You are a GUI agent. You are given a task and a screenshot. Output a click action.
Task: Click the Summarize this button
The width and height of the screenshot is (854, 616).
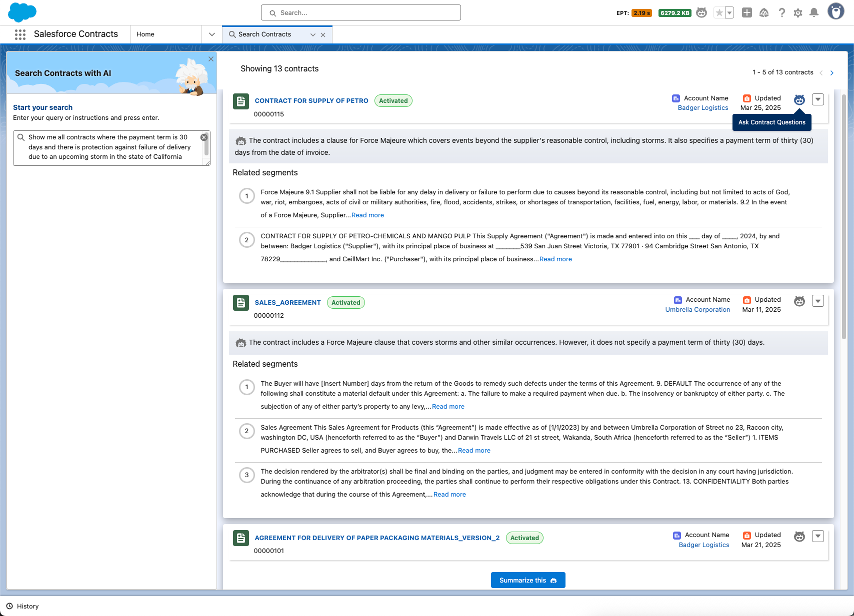click(528, 580)
